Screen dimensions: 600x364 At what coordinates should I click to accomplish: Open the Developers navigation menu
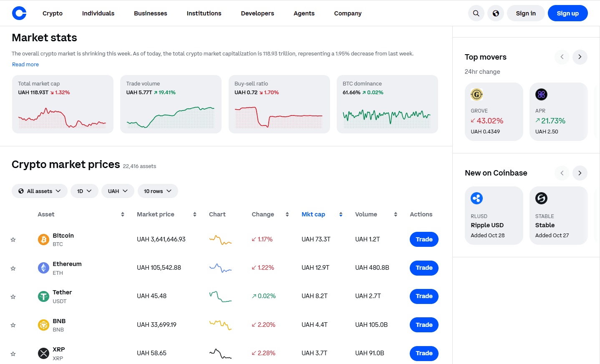pos(257,13)
